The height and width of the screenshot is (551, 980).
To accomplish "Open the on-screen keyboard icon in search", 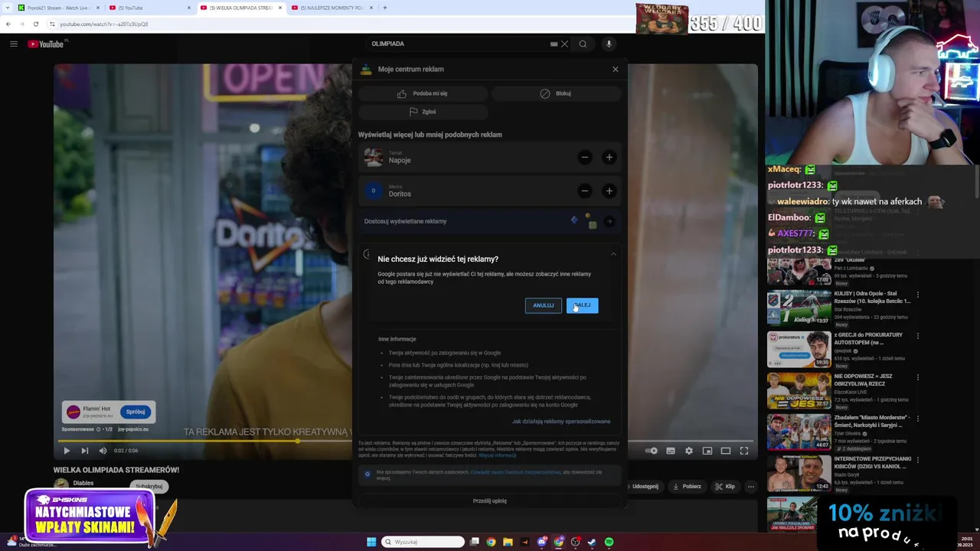I will (554, 44).
